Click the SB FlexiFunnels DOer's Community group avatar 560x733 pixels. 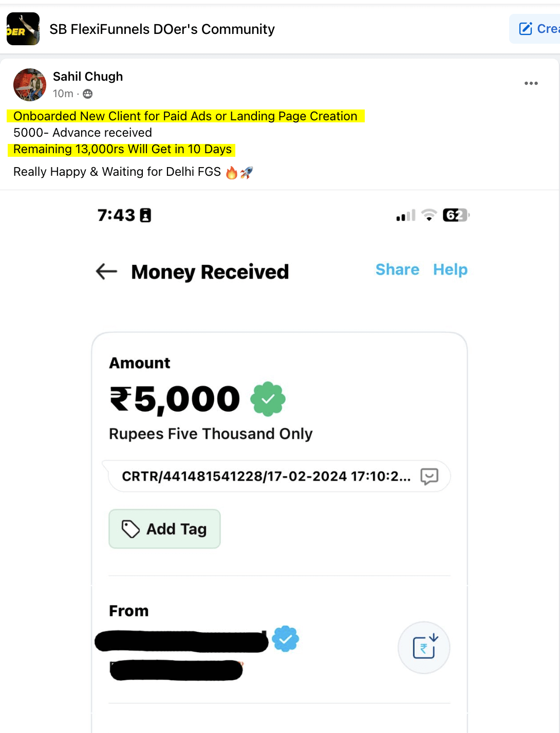coord(23,28)
